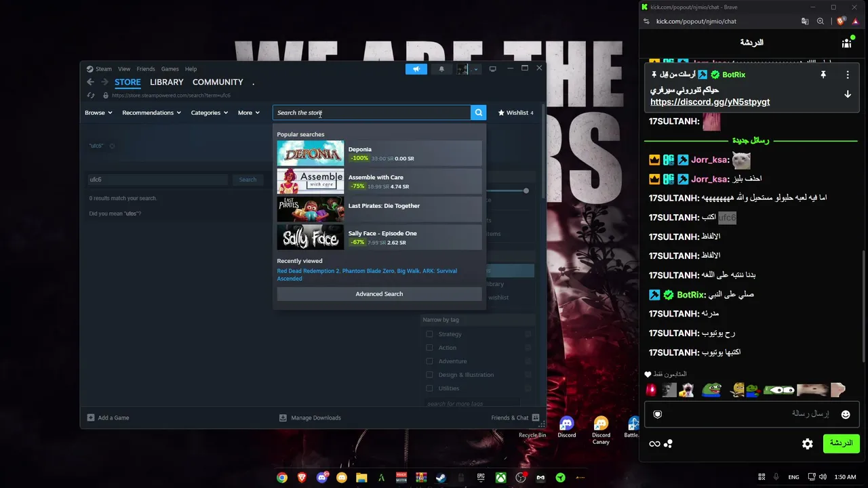Open the Steam menu
This screenshot has height=488, width=868.
tap(104, 69)
